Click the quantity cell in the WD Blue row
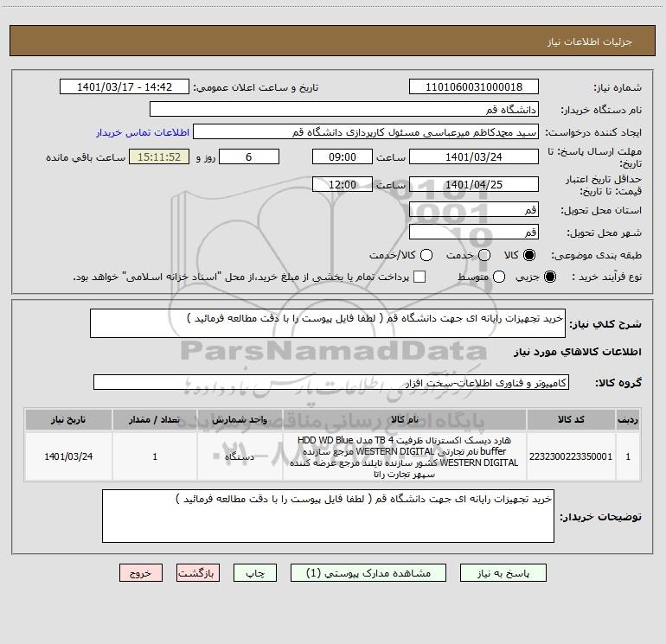The width and height of the screenshot is (666, 644). tap(155, 456)
